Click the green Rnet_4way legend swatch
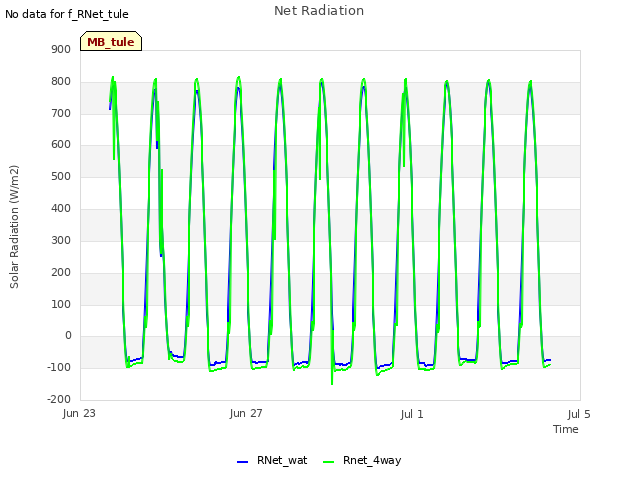640x480 pixels. point(328,462)
